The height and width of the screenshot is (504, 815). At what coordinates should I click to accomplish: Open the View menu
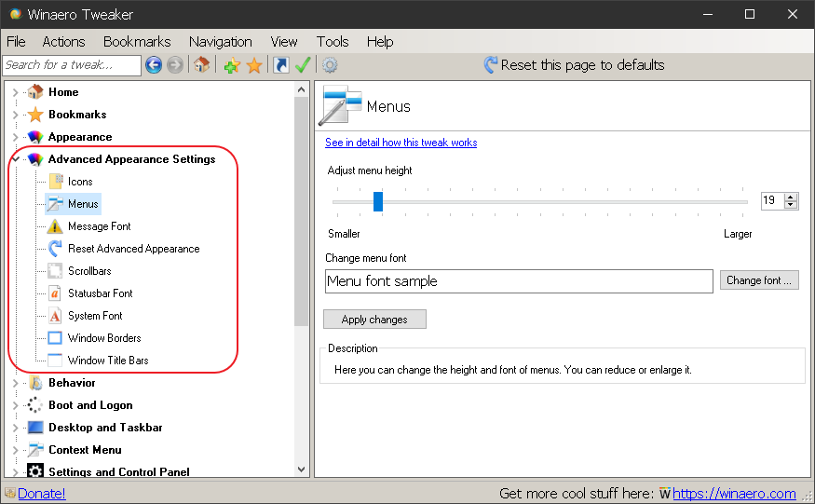point(284,42)
